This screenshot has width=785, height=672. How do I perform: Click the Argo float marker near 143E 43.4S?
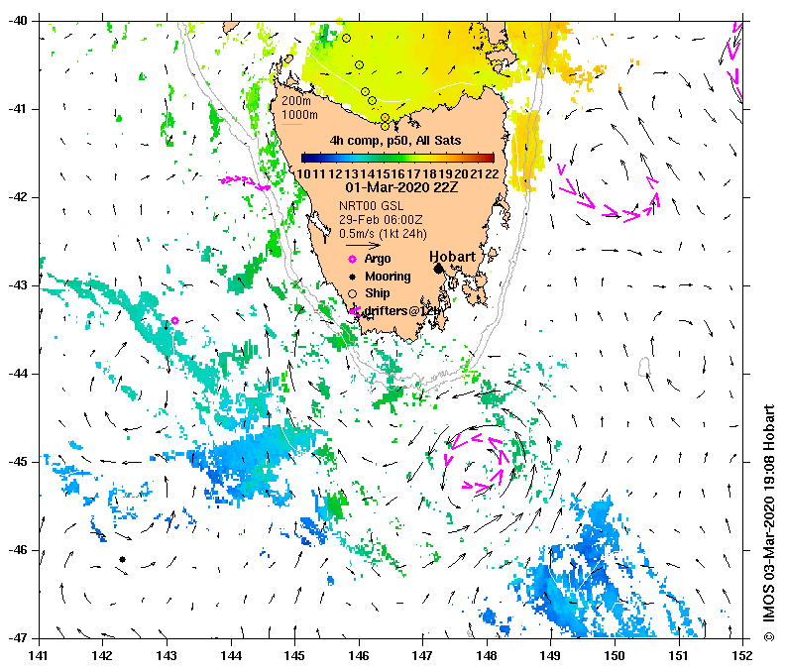pyautogui.click(x=174, y=320)
